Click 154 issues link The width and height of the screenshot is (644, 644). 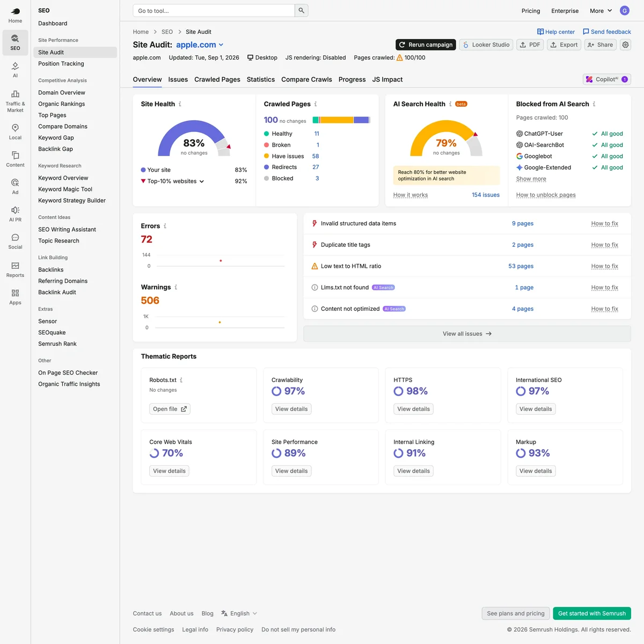coord(486,195)
